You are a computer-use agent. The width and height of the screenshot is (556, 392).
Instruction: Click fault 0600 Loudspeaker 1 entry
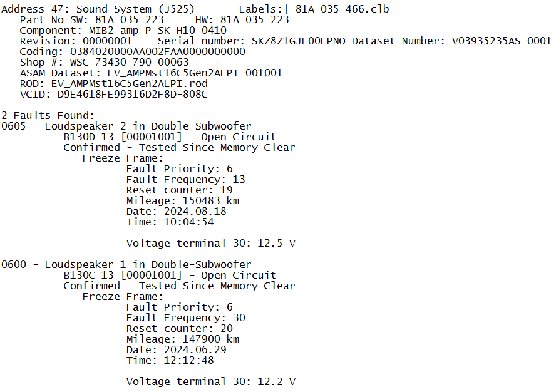click(x=126, y=264)
